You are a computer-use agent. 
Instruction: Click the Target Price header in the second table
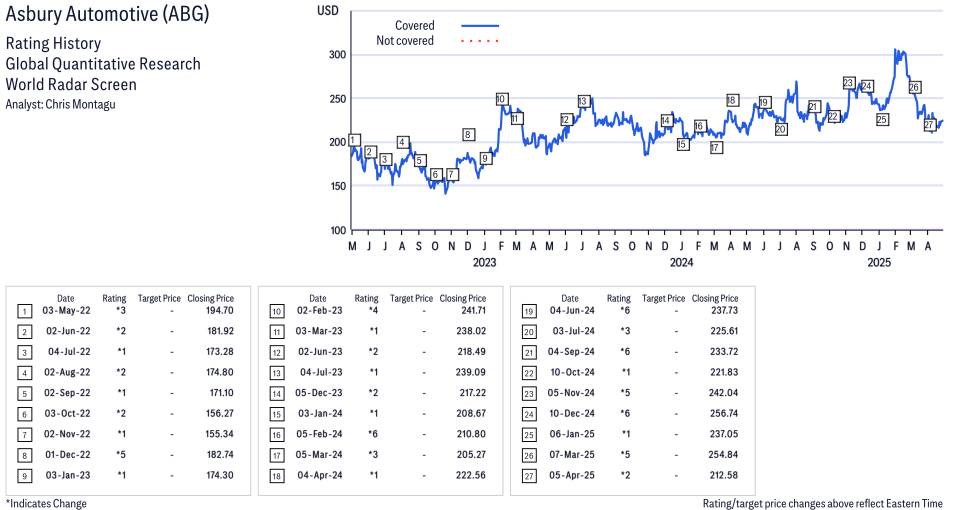point(411,298)
